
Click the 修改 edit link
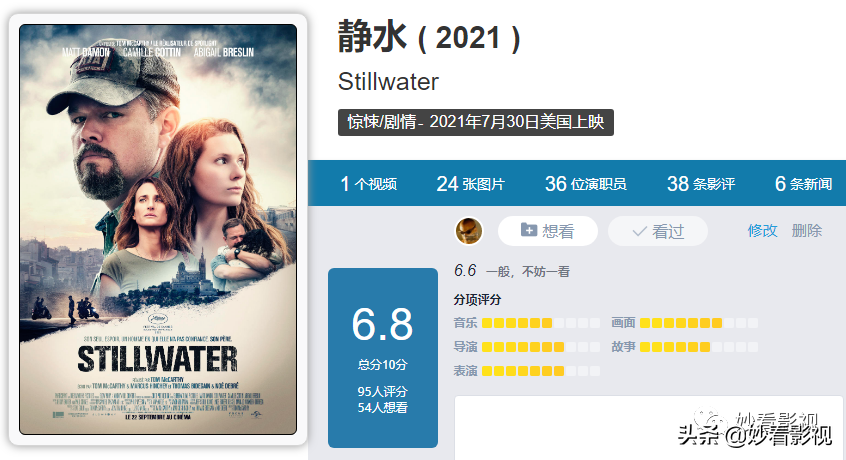(762, 231)
